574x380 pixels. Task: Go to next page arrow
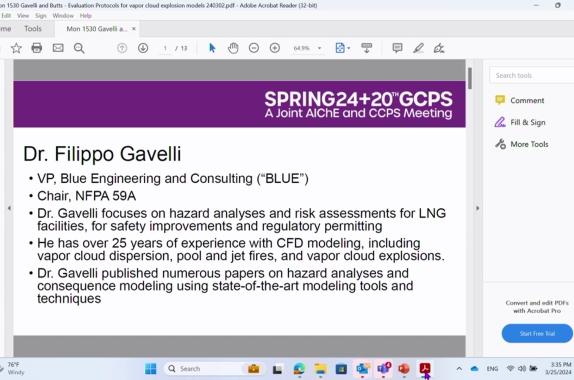pos(143,48)
